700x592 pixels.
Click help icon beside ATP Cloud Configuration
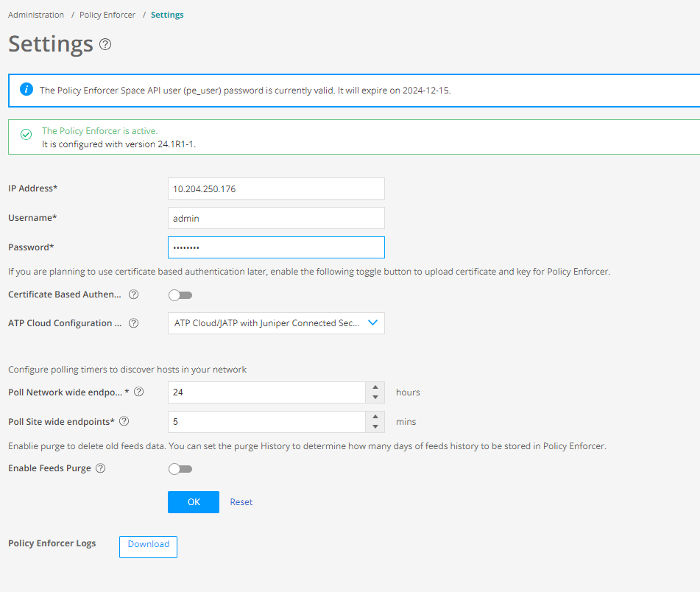(133, 323)
